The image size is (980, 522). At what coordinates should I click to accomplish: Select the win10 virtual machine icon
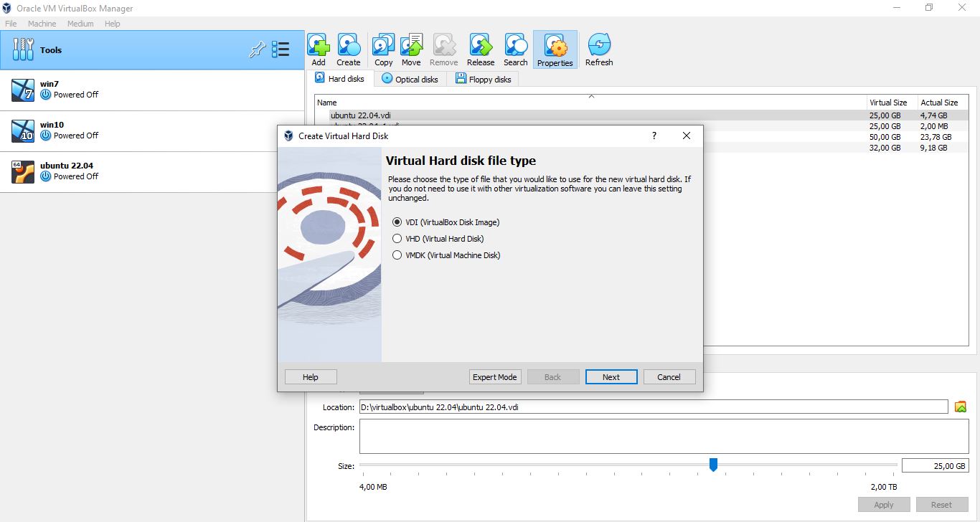(23, 130)
